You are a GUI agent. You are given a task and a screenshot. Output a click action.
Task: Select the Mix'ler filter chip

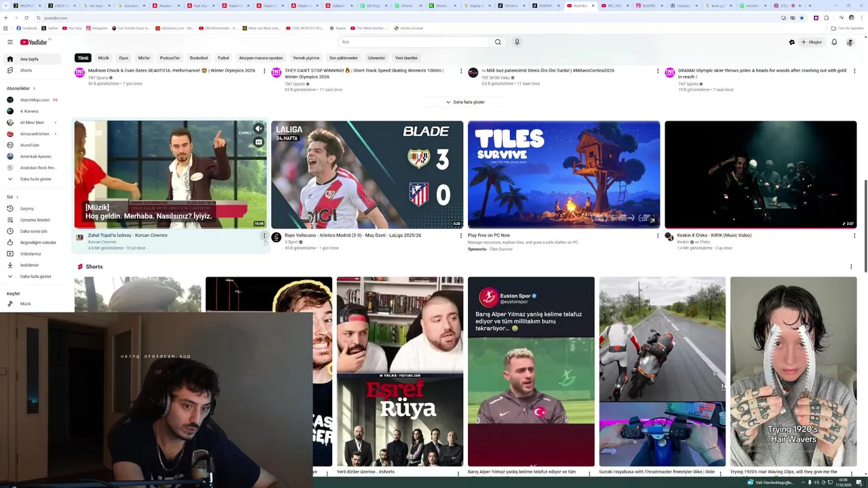[144, 58]
